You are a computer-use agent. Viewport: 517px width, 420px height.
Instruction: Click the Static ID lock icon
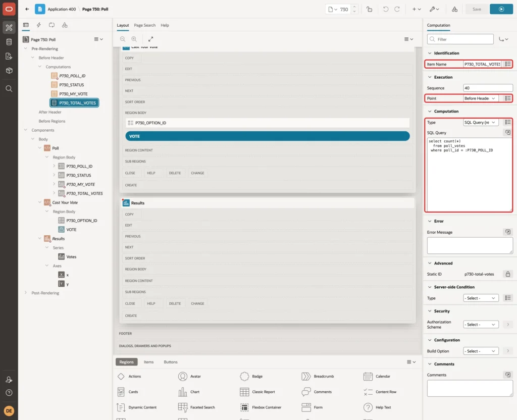coord(508,274)
